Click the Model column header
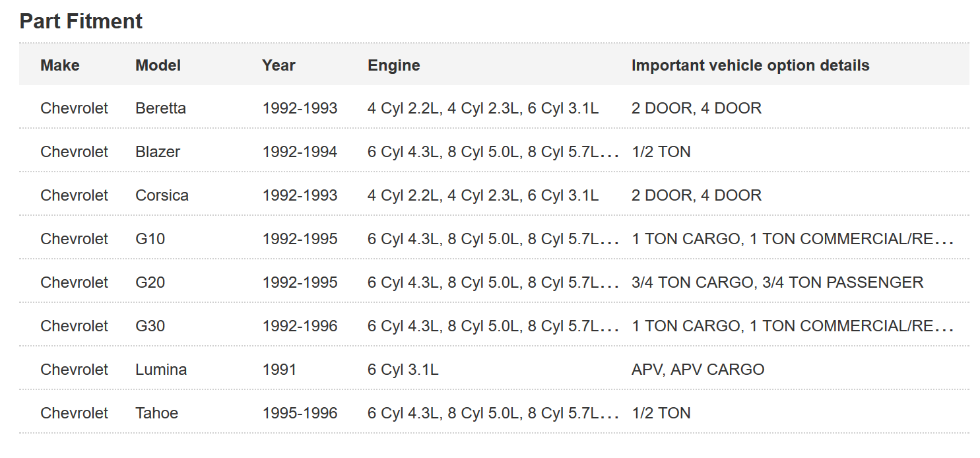980x458 pixels. 158,65
